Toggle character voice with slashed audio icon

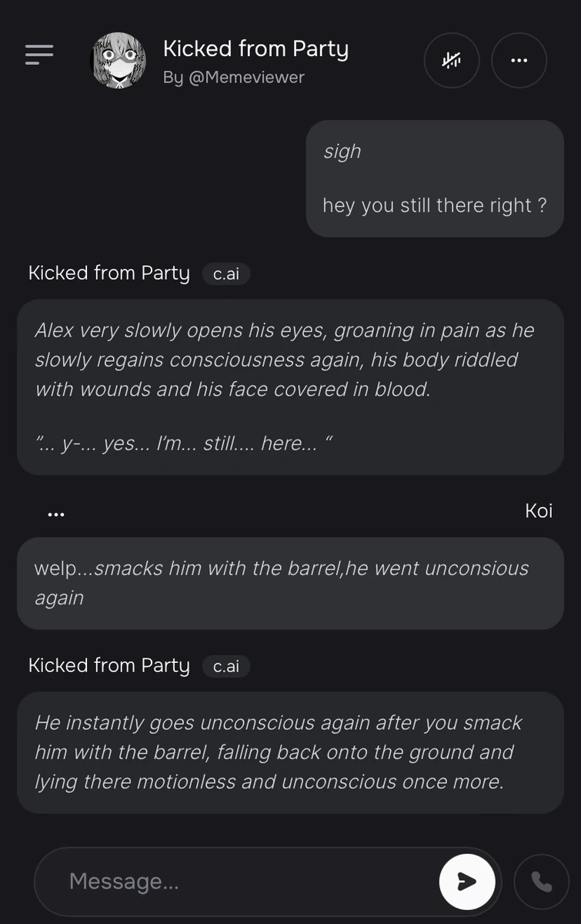point(452,60)
